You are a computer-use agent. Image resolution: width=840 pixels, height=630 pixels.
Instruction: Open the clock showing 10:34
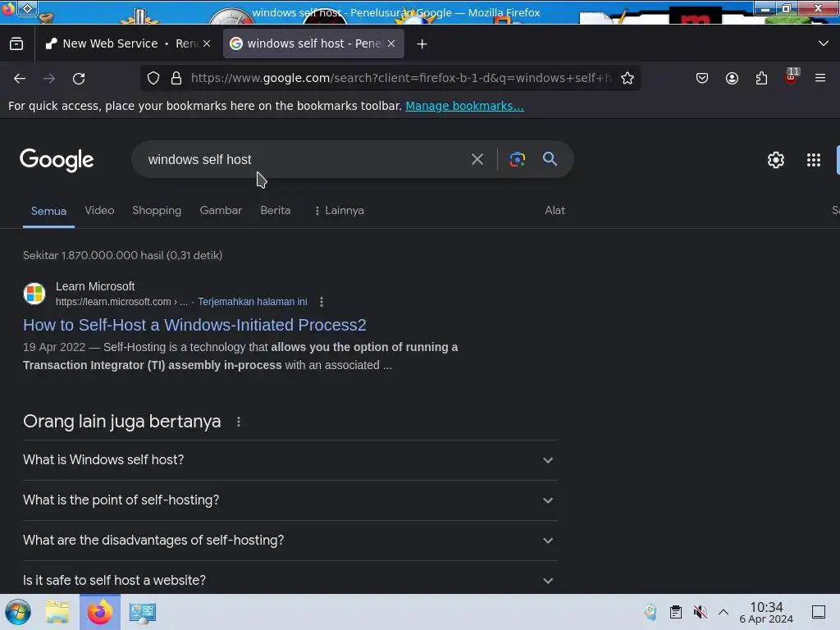pos(766,612)
